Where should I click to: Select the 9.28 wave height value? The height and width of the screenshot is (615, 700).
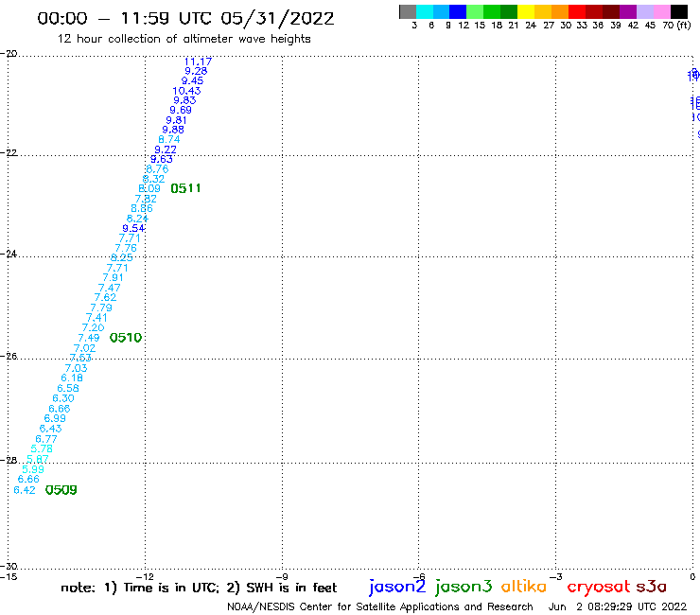point(196,71)
